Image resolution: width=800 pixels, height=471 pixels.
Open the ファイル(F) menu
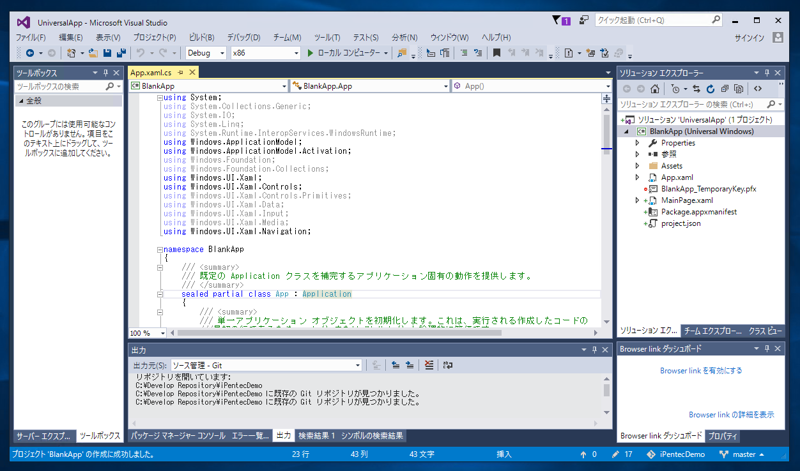point(31,37)
